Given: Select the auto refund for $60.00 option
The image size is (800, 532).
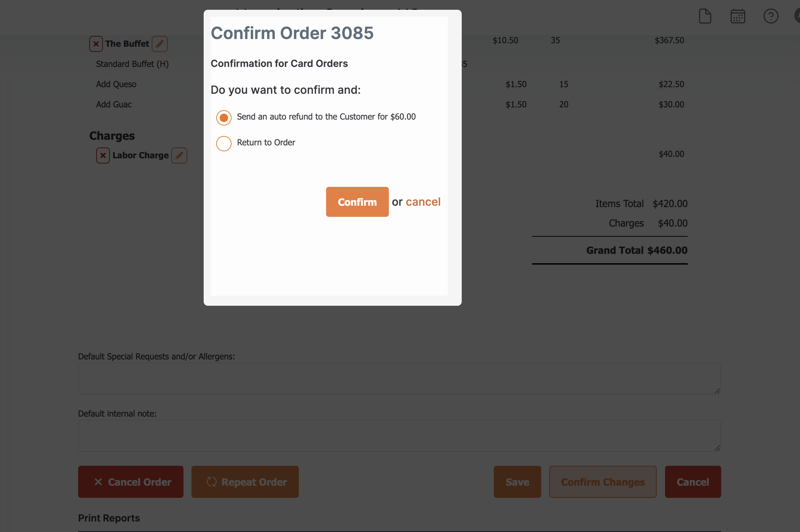Looking at the screenshot, I should point(224,118).
